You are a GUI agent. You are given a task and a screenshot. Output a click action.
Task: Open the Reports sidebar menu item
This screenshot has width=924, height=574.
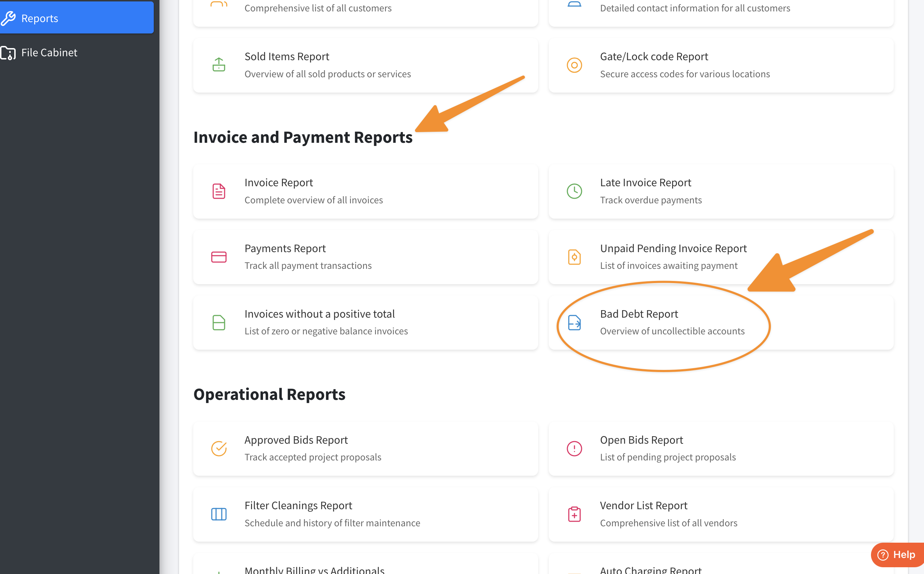[x=40, y=18]
